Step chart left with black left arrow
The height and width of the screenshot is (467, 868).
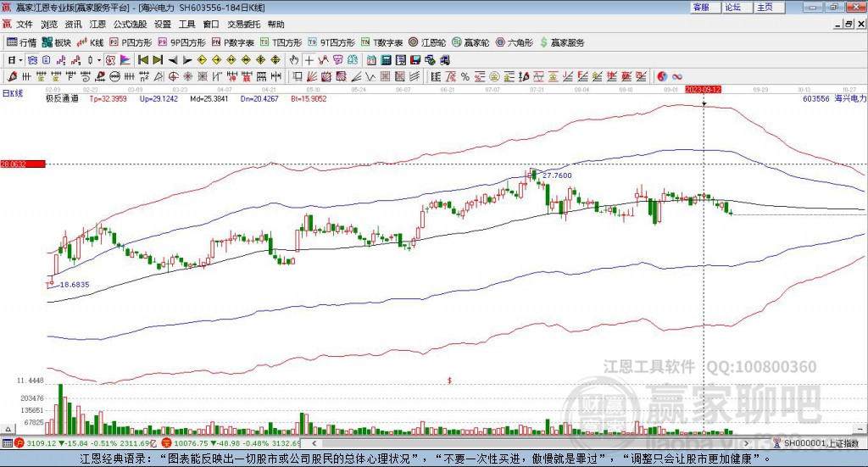pyautogui.click(x=173, y=60)
